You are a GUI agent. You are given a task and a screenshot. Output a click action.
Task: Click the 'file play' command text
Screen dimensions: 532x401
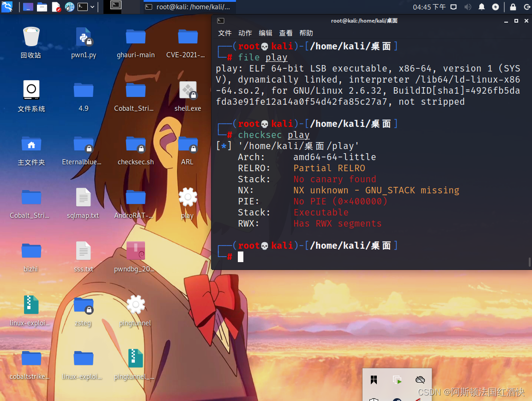[x=263, y=58]
